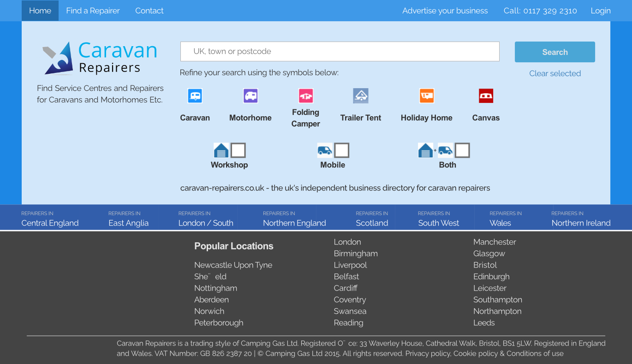Open Repairers in Northern Ireland
Screen dimensions: 632x364
(x=581, y=219)
